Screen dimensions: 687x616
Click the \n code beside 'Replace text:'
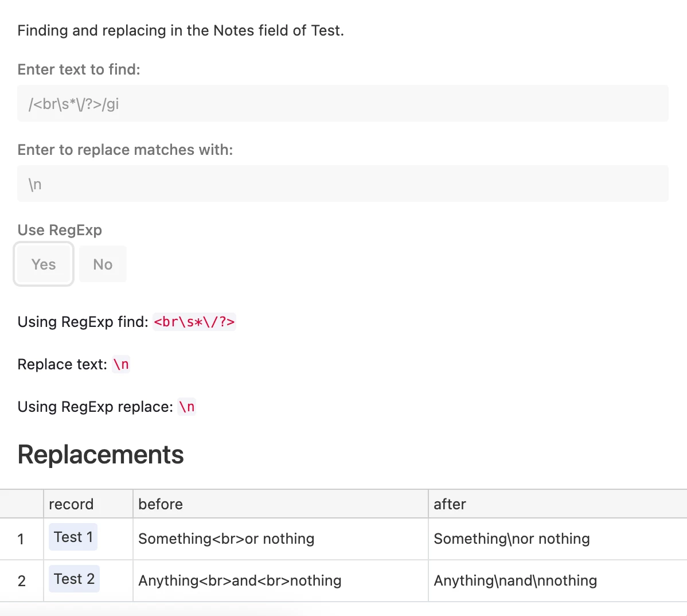point(121,364)
